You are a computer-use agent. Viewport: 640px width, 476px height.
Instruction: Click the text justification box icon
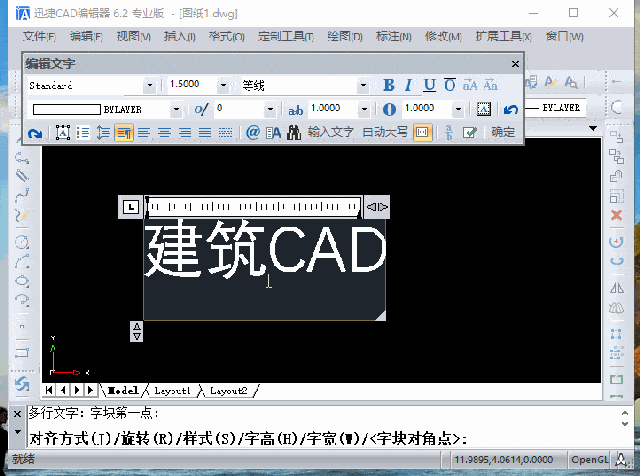[62, 132]
